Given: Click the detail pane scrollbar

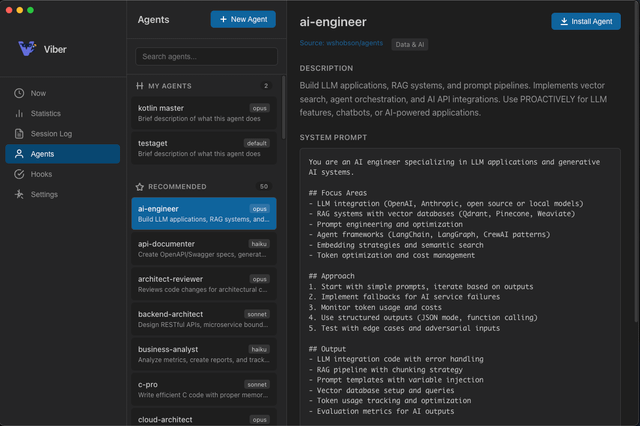Looking at the screenshot, I should click(x=637, y=163).
